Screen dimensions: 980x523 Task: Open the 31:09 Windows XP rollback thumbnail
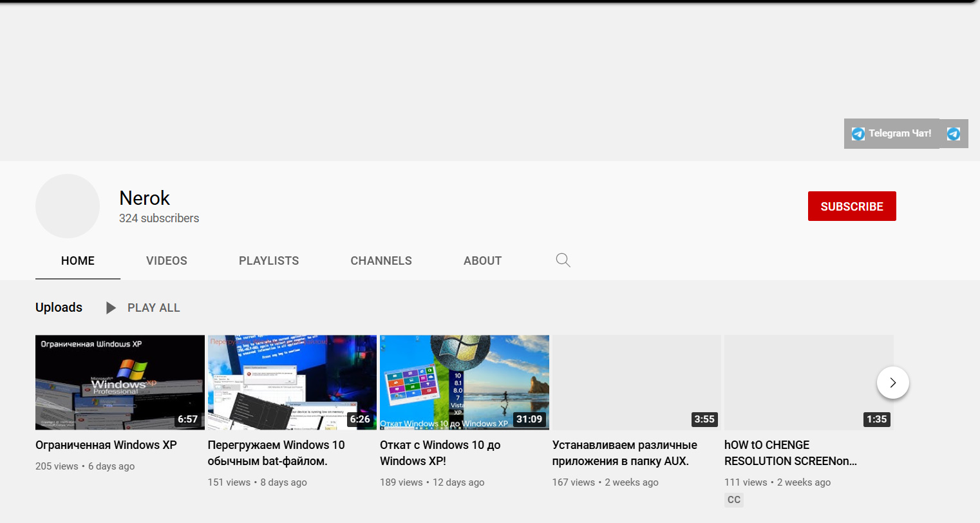point(464,382)
